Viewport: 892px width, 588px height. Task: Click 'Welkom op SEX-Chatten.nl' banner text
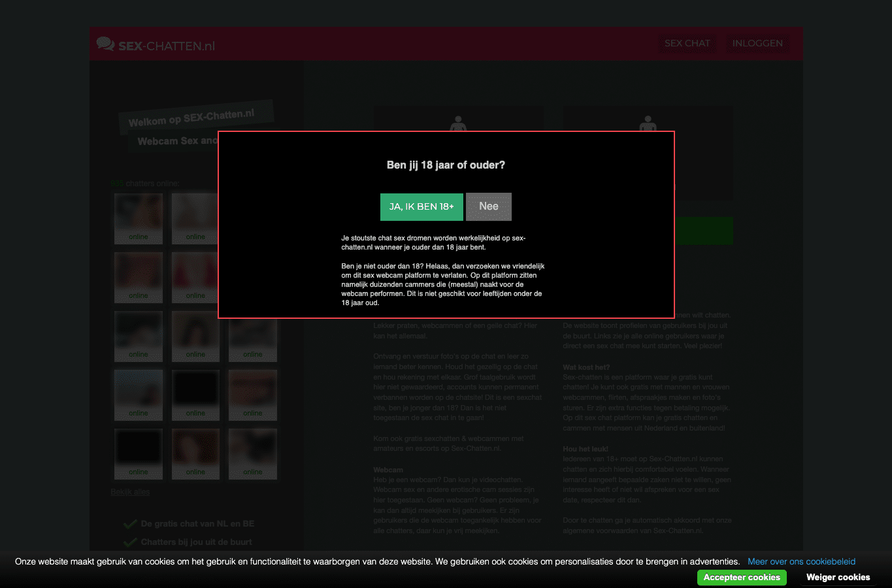(191, 118)
